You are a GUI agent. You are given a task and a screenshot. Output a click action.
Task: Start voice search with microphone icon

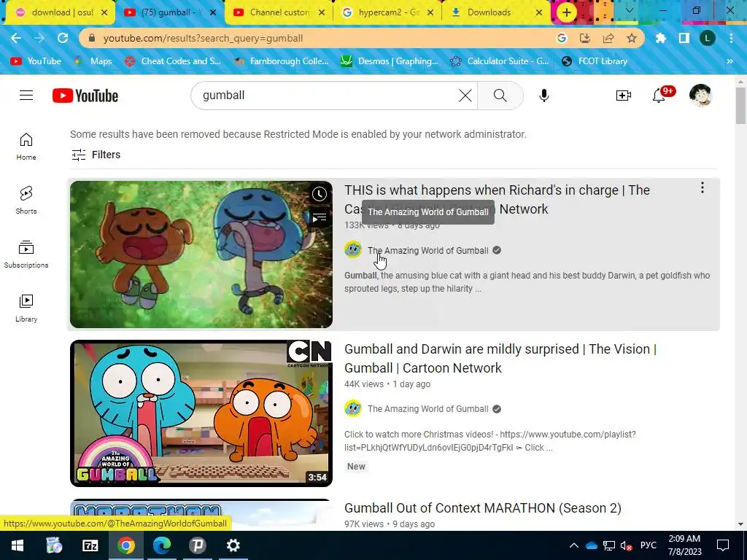point(543,96)
